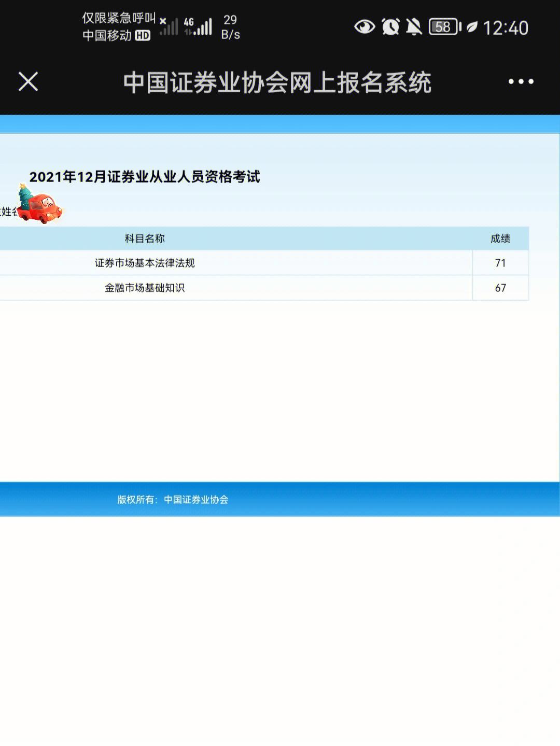Open the three-dot more options menu
The image size is (560, 746).
521,81
